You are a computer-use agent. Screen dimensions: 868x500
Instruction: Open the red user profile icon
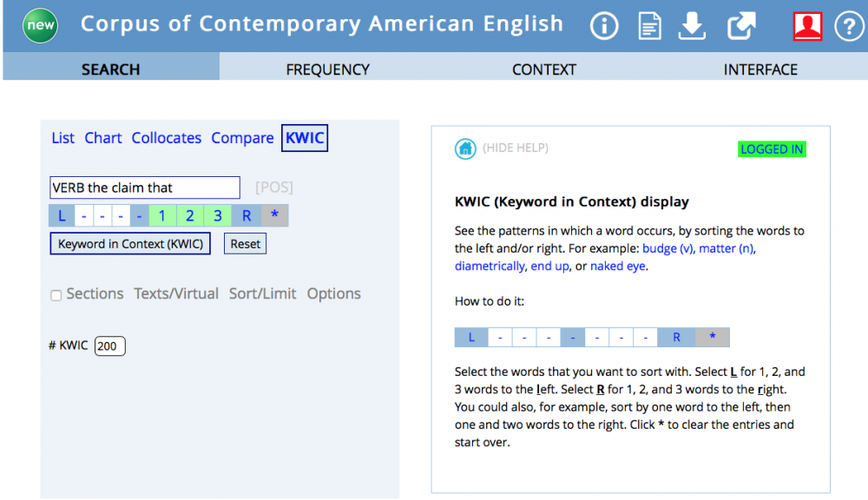pyautogui.click(x=807, y=26)
